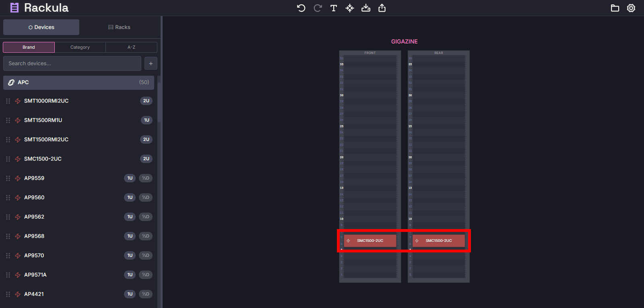Click the import download tray icon
This screenshot has height=308, width=644.
pos(366,8)
